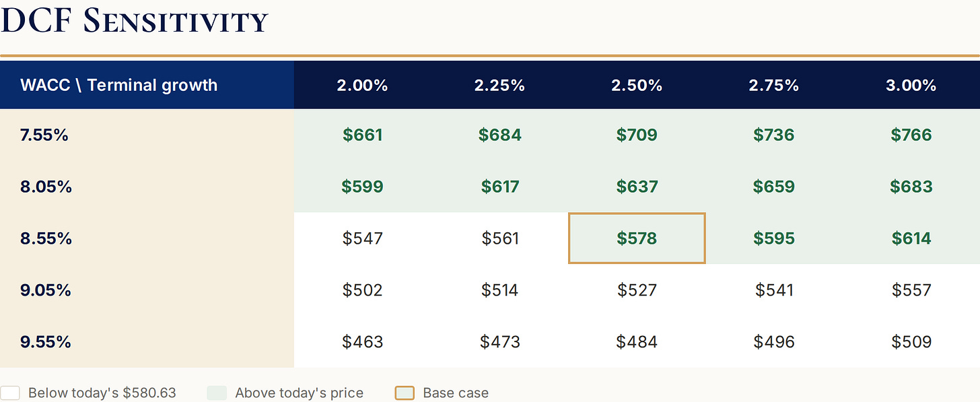Select the green Above today's price legend swatch
980x402 pixels.
217,393
